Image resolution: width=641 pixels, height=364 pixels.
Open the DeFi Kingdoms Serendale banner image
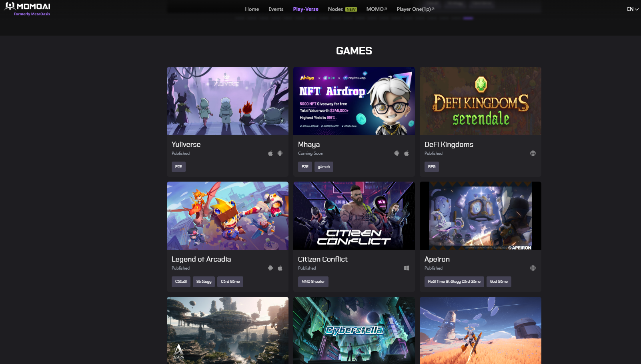pos(480,101)
